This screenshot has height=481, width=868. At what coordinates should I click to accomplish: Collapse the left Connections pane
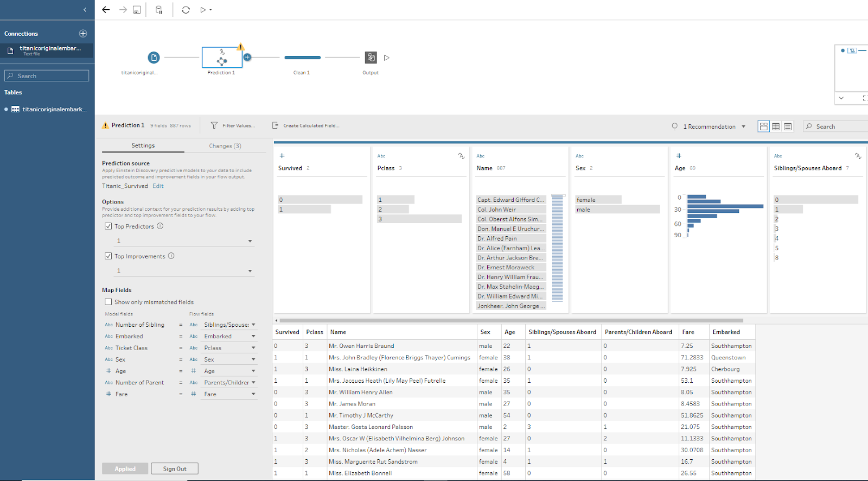point(85,10)
